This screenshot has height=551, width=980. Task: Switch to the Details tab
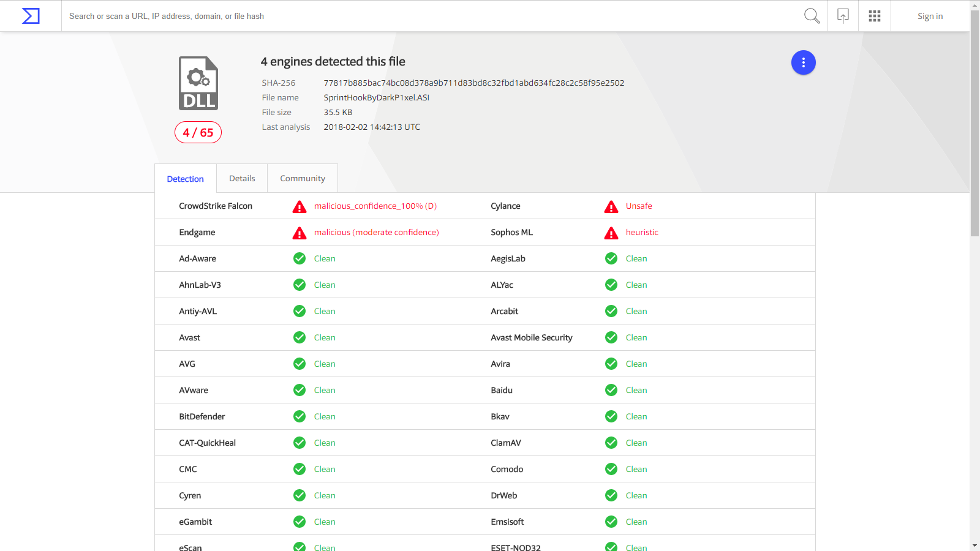point(242,178)
